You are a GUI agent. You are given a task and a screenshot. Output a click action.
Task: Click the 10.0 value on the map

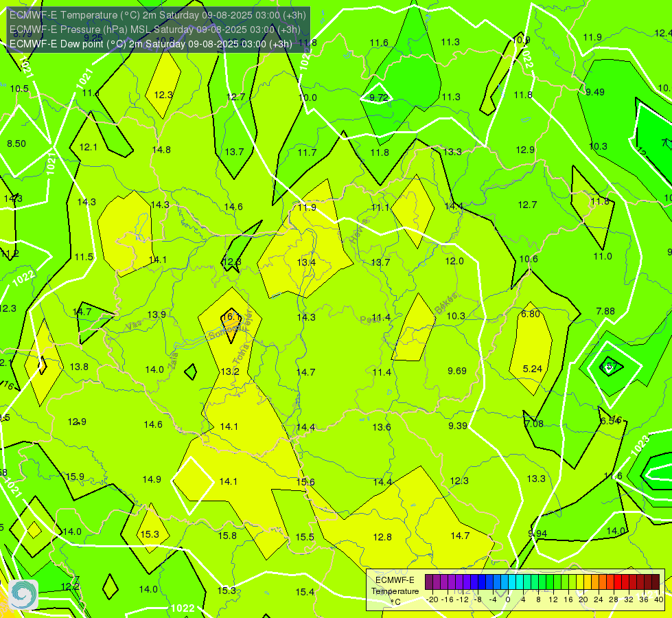click(308, 98)
